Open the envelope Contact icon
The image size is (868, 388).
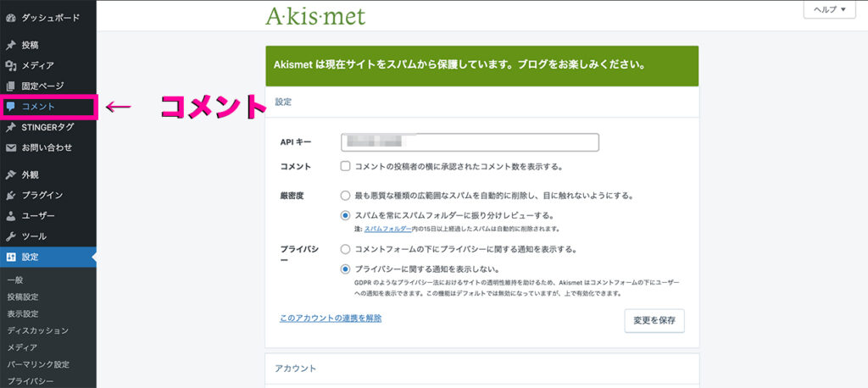point(10,147)
